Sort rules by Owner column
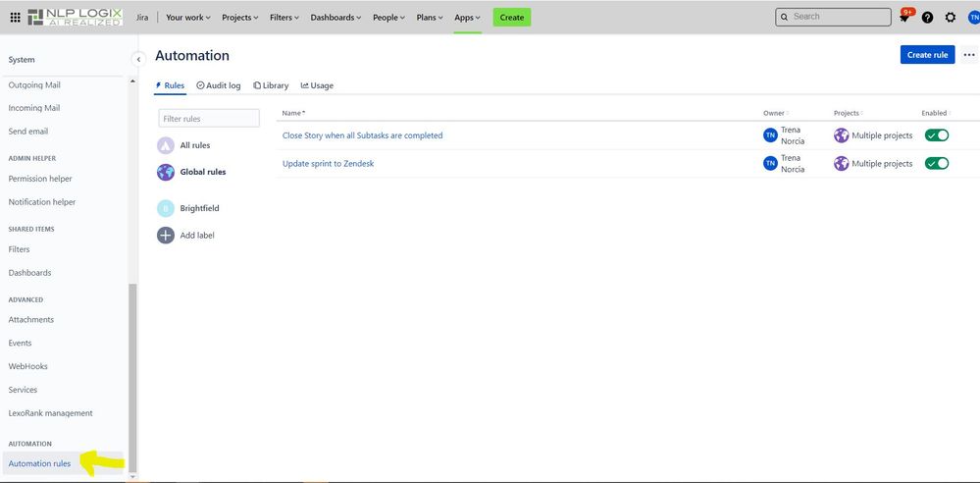Screen dimensions: 980x483 (x=776, y=113)
